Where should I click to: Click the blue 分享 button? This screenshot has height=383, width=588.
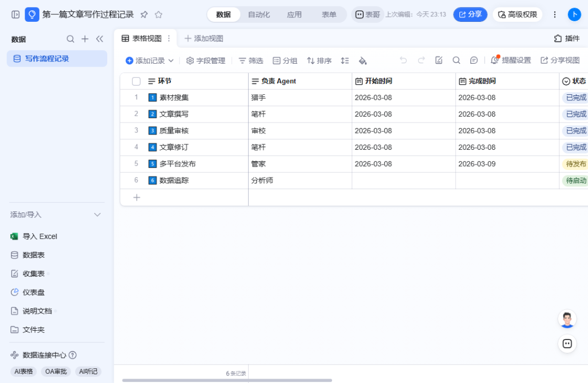point(470,15)
